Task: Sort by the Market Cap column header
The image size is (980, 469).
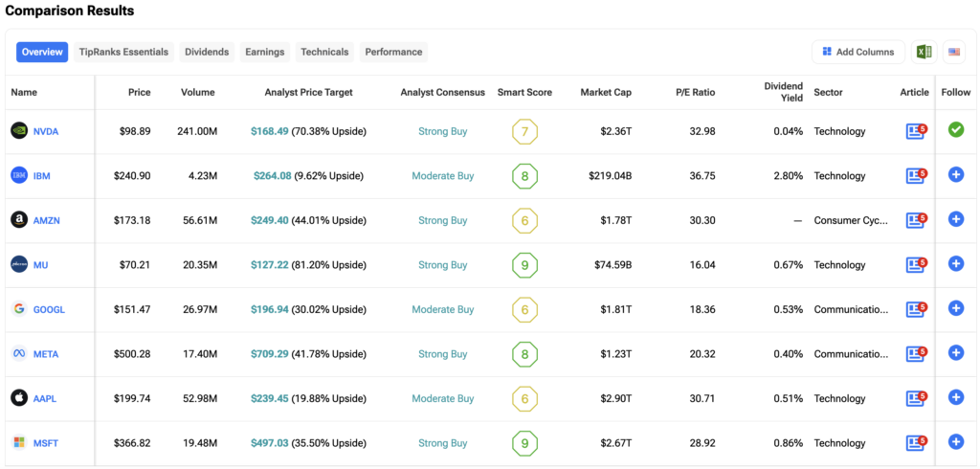Action: (606, 93)
